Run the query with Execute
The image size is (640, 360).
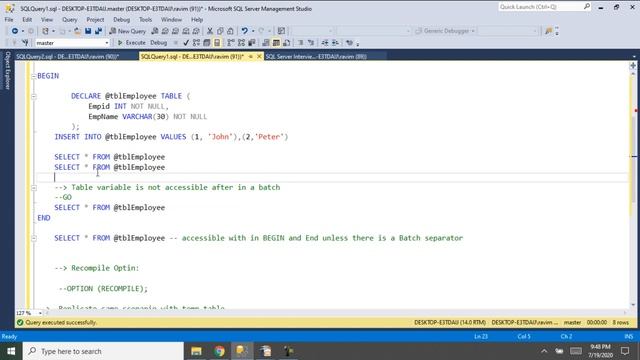click(132, 42)
